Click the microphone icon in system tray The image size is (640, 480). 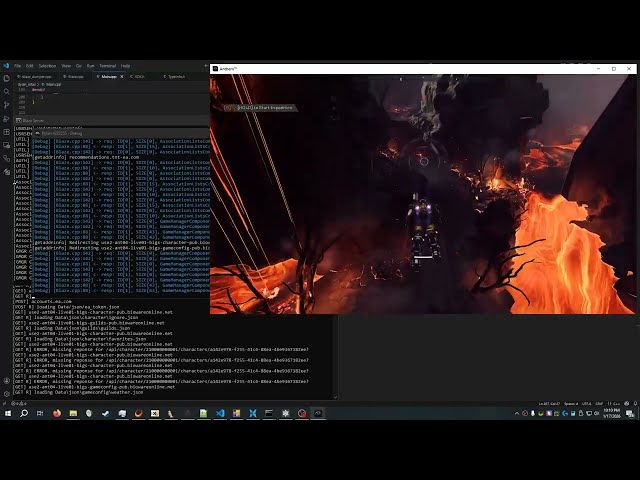[x=533, y=413]
